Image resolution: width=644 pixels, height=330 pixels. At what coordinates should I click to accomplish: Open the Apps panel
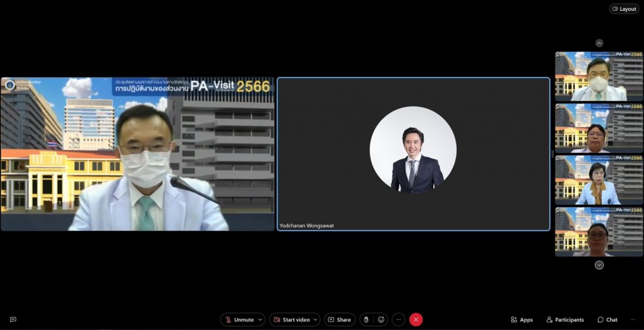click(x=522, y=320)
